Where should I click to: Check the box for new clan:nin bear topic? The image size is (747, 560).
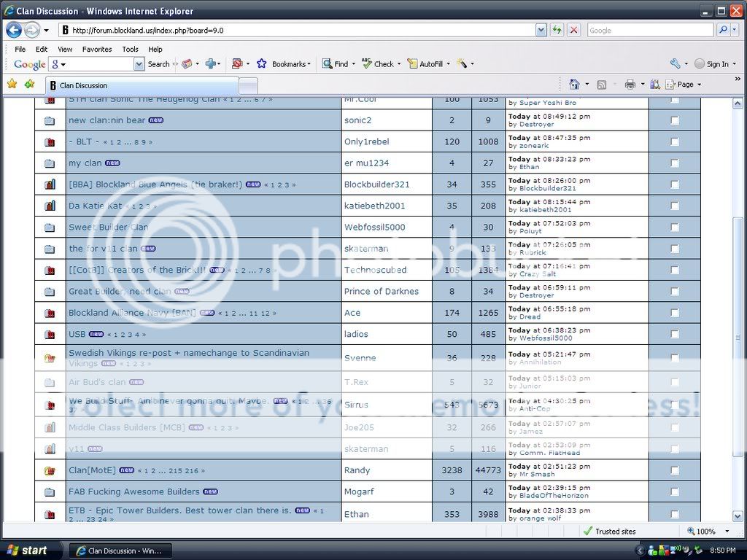(x=674, y=120)
